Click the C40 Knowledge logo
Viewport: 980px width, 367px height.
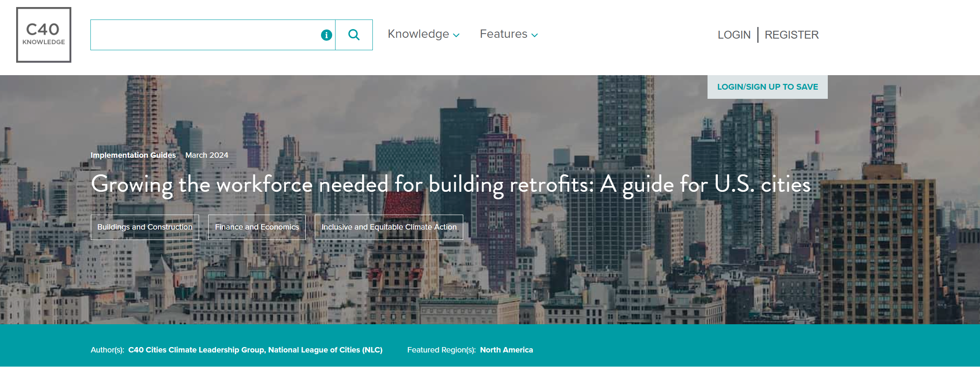point(44,35)
